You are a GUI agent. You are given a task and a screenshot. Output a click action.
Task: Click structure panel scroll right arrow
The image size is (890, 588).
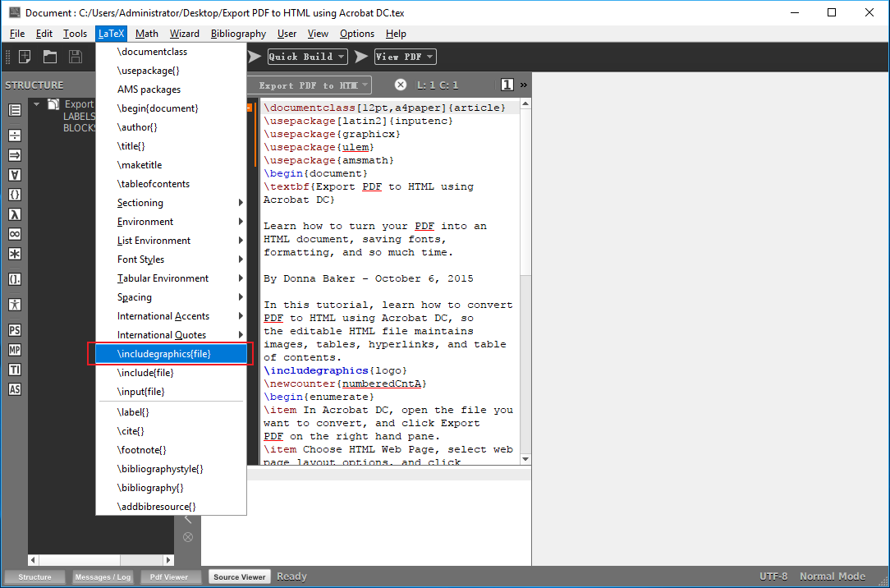pos(168,560)
